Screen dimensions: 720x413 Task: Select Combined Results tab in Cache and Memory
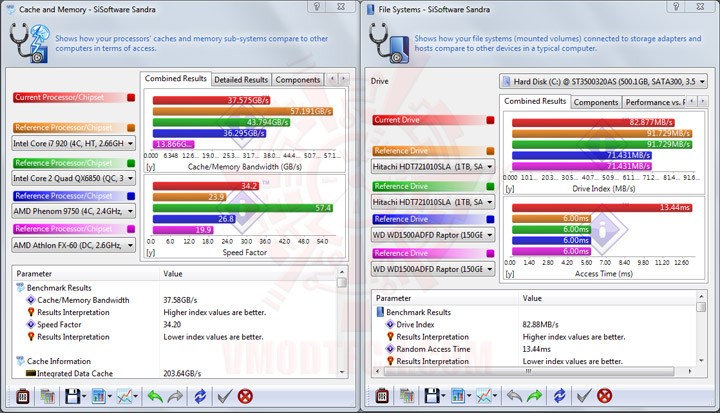pos(176,79)
